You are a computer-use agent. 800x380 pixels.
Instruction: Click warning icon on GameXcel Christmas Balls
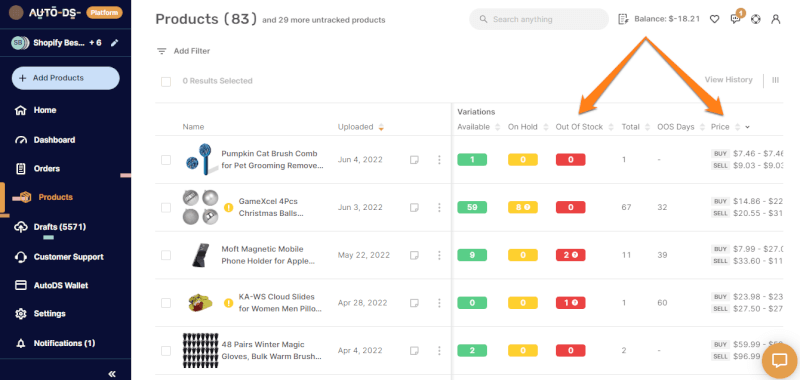coord(229,208)
